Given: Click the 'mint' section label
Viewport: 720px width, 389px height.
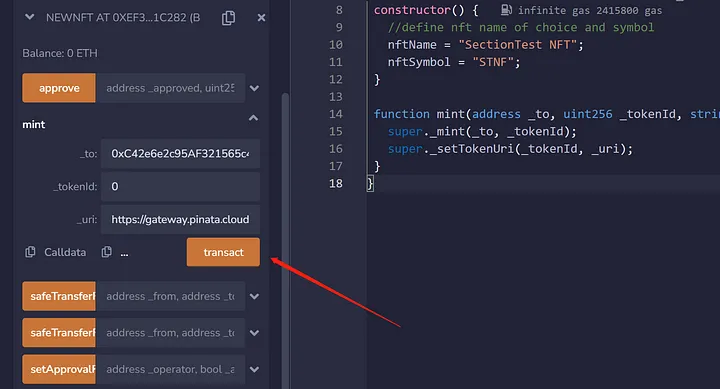Looking at the screenshot, I should click(x=34, y=124).
